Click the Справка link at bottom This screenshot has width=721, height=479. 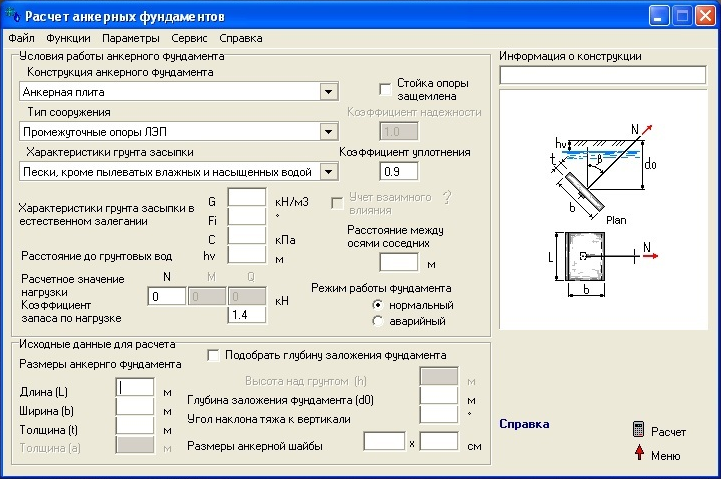pos(523,424)
